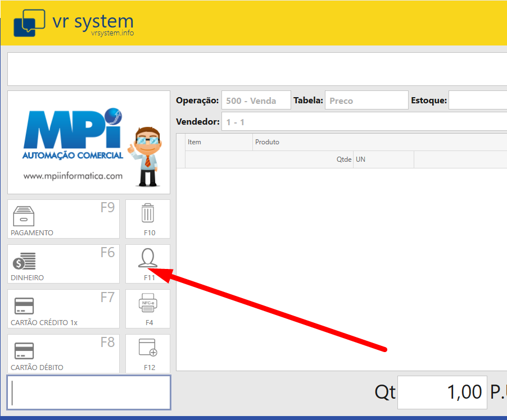The image size is (507, 420).
Task: Open the Estoque field
Action: [477, 101]
